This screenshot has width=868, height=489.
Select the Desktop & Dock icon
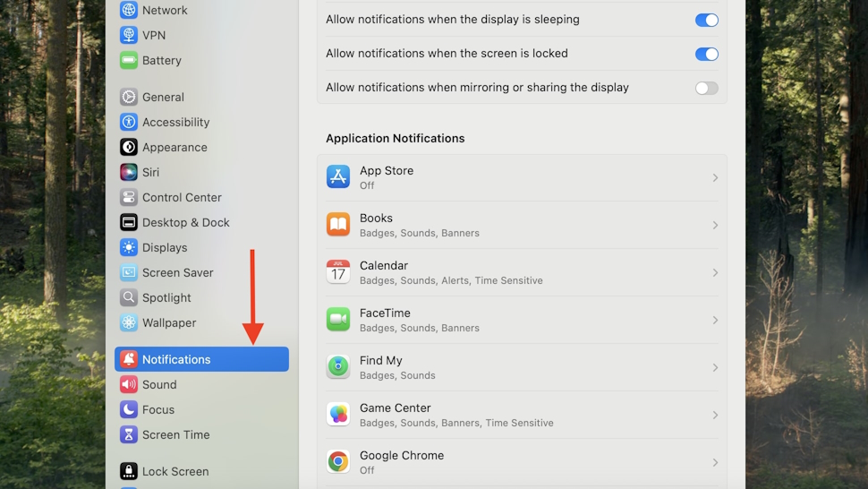click(x=129, y=222)
